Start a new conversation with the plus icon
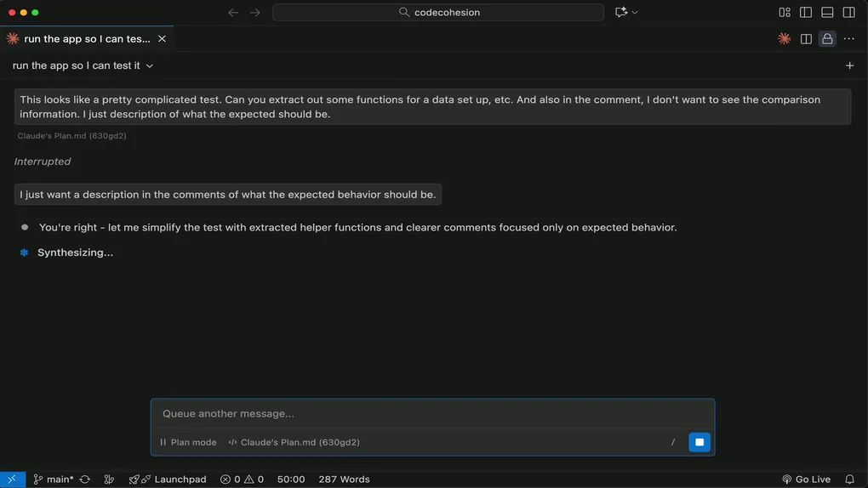The width and height of the screenshot is (868, 488). pyautogui.click(x=849, y=65)
